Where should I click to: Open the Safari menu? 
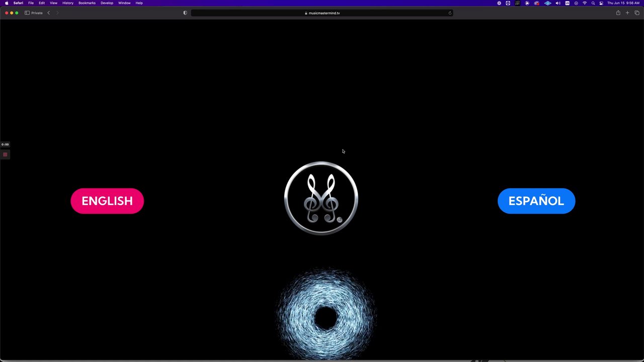point(18,3)
